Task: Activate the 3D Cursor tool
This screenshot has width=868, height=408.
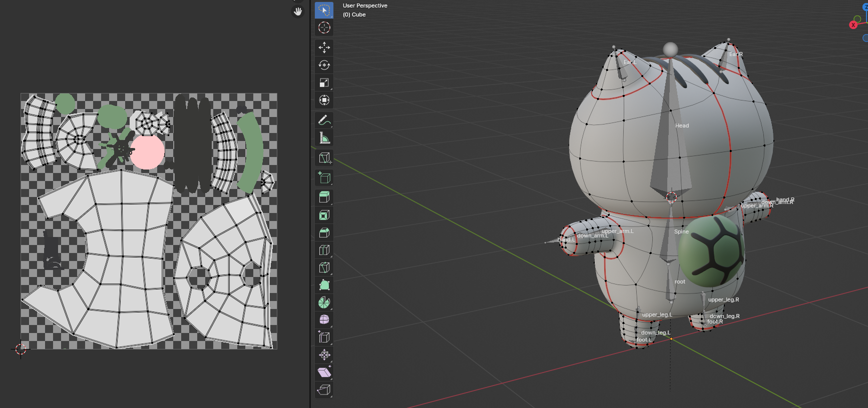Action: tap(324, 27)
